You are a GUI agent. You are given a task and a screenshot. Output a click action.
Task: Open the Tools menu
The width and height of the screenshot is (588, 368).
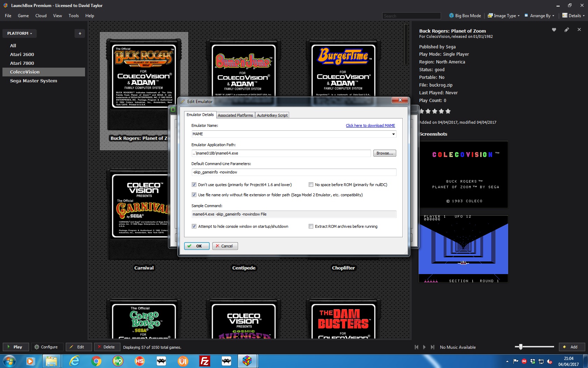pos(73,16)
